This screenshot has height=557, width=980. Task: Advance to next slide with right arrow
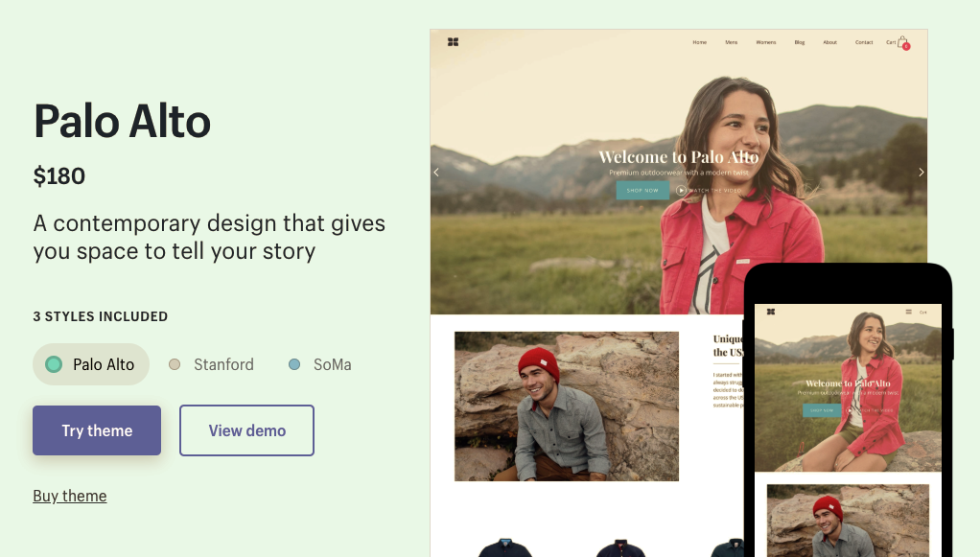click(922, 172)
